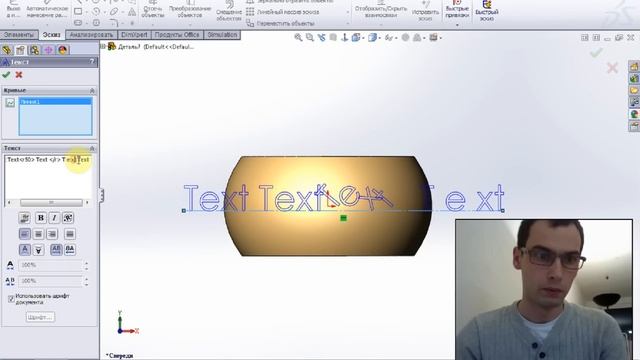Click the Шрифт... font button
Image resolution: width=640 pixels, height=360 pixels.
pos(40,317)
